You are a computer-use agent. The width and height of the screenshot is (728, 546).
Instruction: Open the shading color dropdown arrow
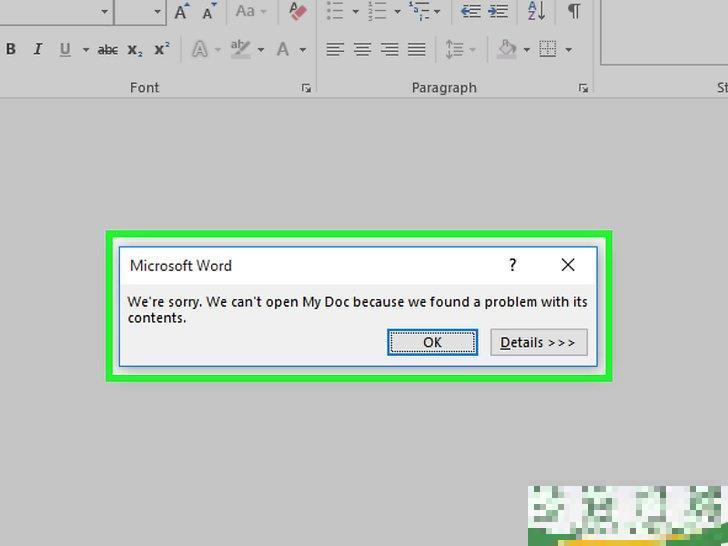[525, 49]
